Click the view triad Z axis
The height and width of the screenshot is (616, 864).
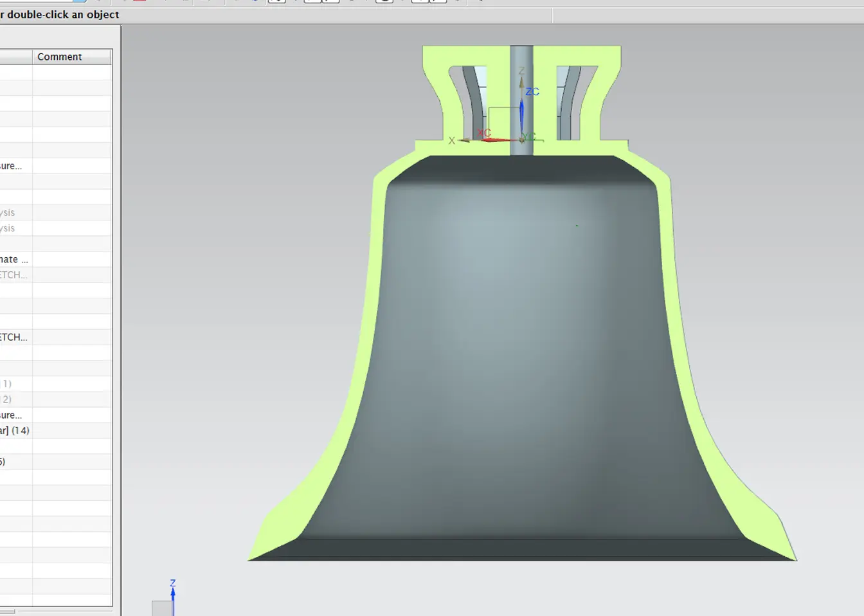172,595
